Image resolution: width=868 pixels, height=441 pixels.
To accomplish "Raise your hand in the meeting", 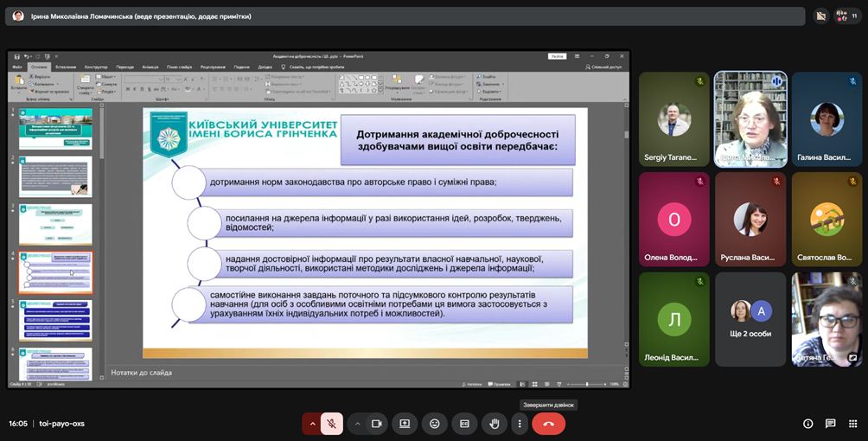I will (x=494, y=424).
